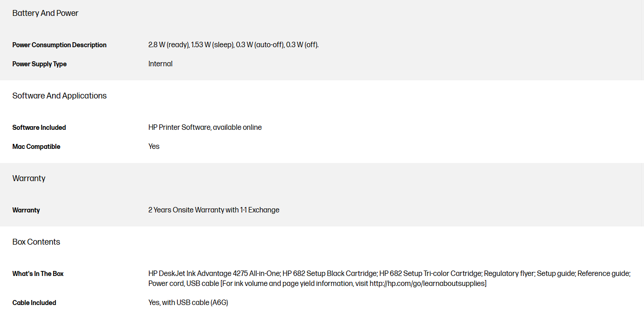Click the Power Supply Type label
This screenshot has height=315, width=644.
click(x=39, y=64)
